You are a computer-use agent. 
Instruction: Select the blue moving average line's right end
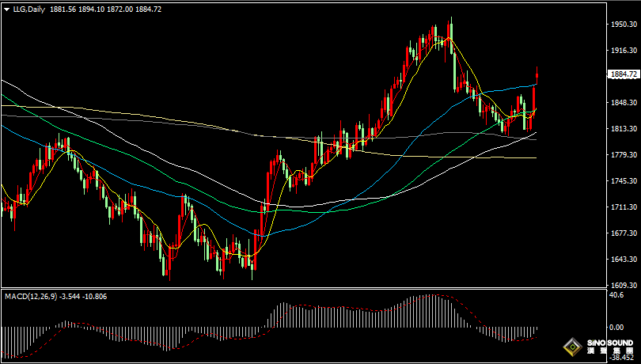pos(535,85)
